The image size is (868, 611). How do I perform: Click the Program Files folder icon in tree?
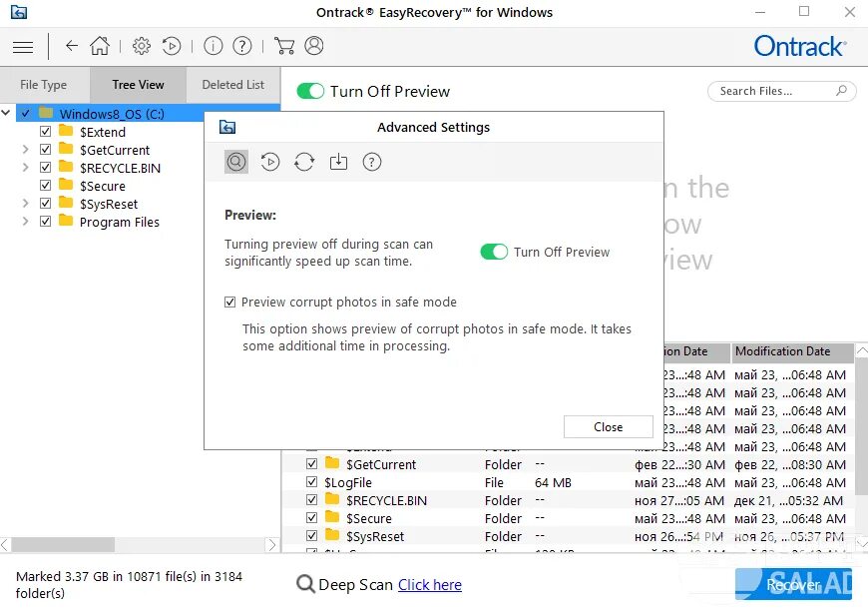pyautogui.click(x=66, y=221)
